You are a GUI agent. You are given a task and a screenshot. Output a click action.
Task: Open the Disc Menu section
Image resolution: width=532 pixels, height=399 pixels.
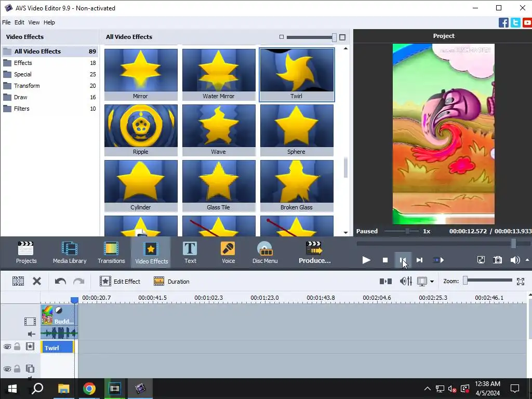click(x=265, y=252)
